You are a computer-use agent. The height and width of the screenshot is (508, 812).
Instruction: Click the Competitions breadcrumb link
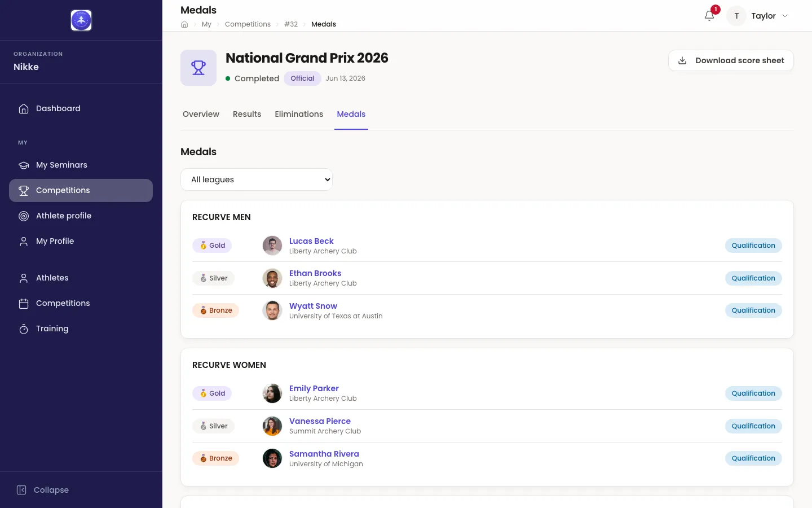tap(248, 24)
